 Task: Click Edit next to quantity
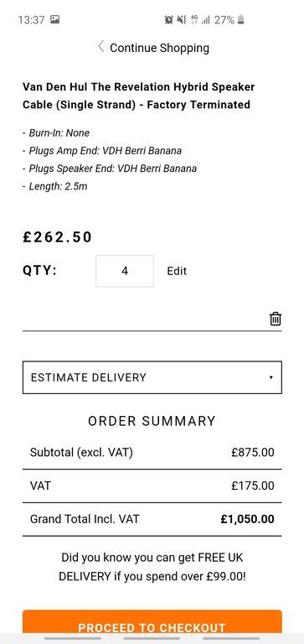click(x=177, y=271)
